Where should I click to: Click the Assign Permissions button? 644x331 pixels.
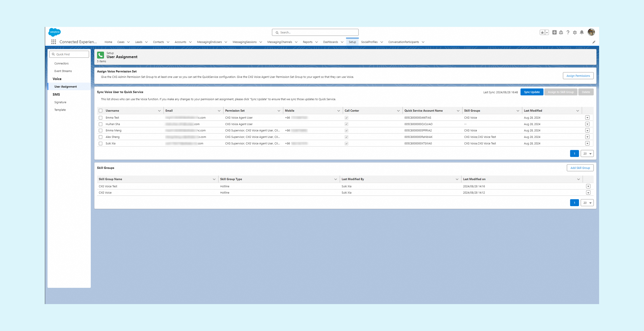tap(578, 76)
